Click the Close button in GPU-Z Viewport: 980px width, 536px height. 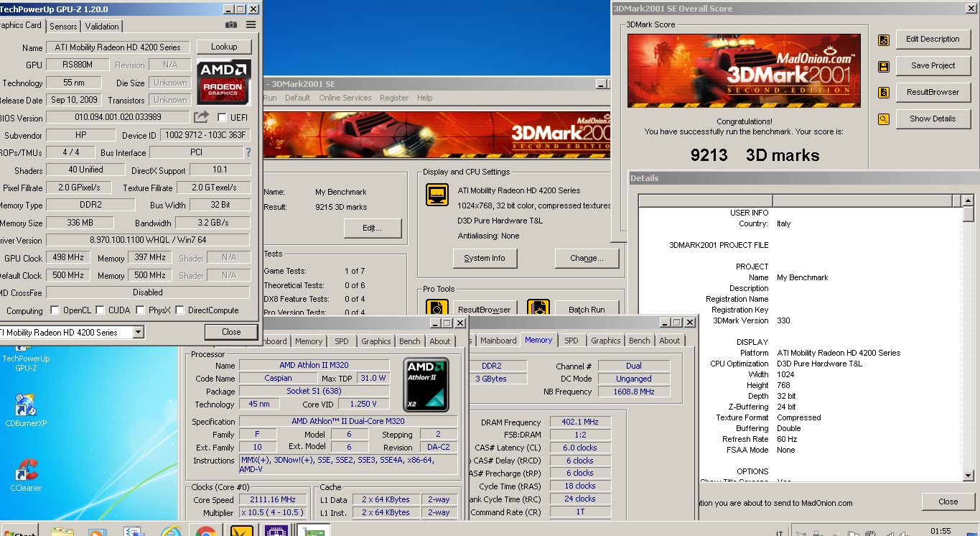coord(231,332)
